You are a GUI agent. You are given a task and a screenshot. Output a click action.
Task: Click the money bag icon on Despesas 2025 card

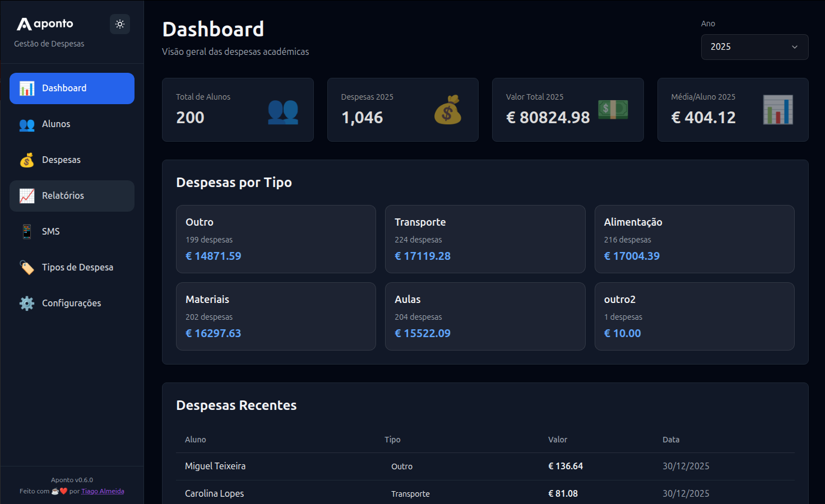coord(448,110)
